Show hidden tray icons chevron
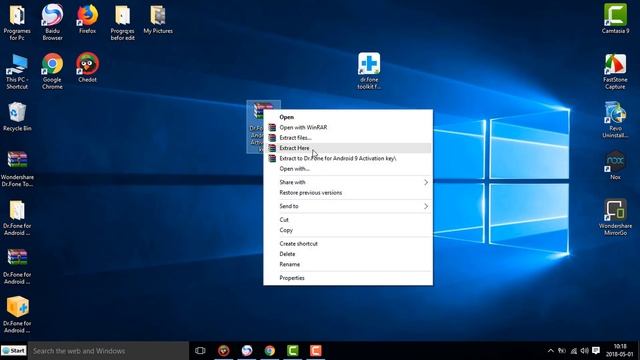Viewport: 640px width, 360px height. pyautogui.click(x=551, y=351)
